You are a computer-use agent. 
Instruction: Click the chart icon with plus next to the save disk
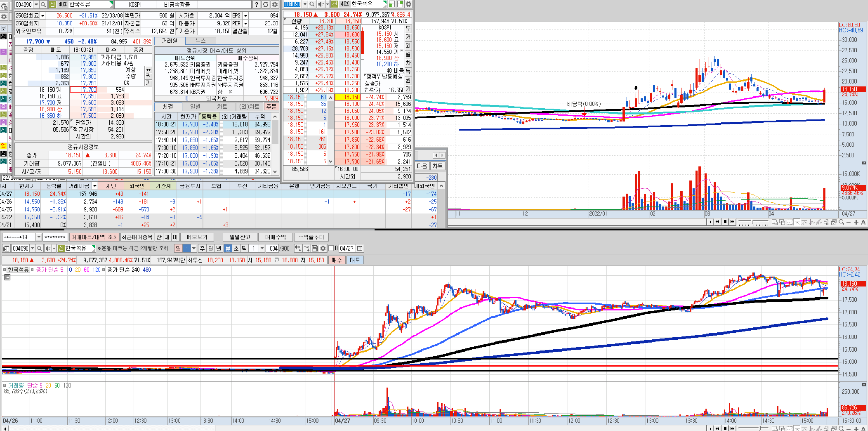point(306,248)
